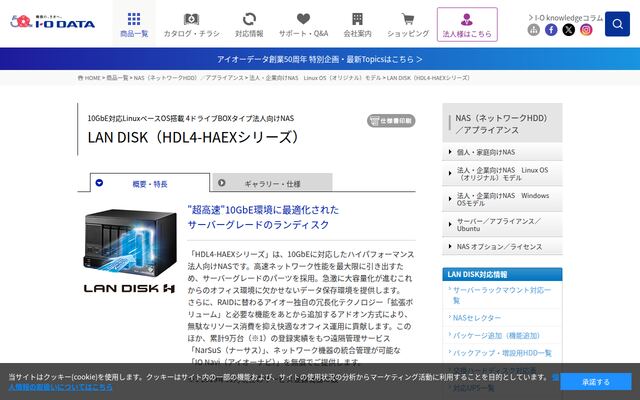
Task: Click the I-O DATA logo
Action: tap(53, 22)
